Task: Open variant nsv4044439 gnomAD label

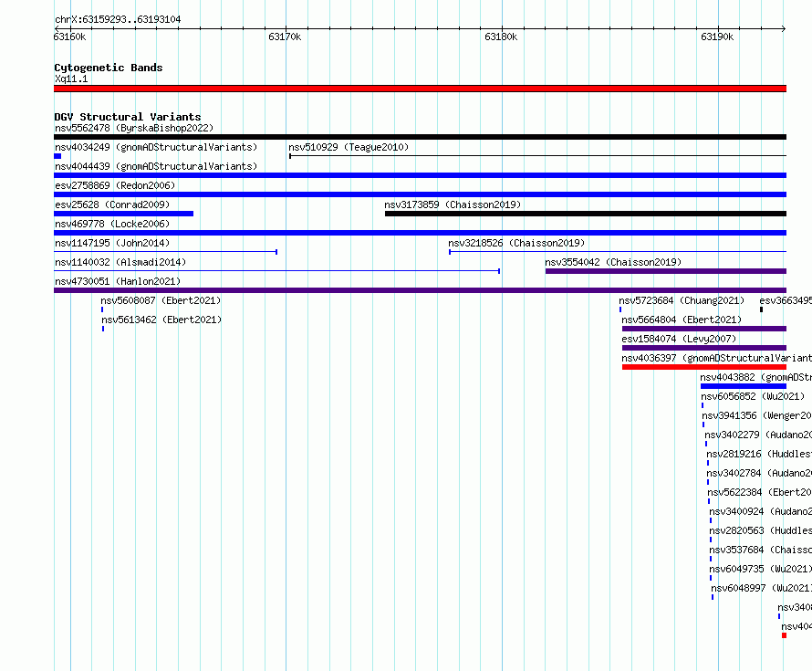Action: coord(156,166)
